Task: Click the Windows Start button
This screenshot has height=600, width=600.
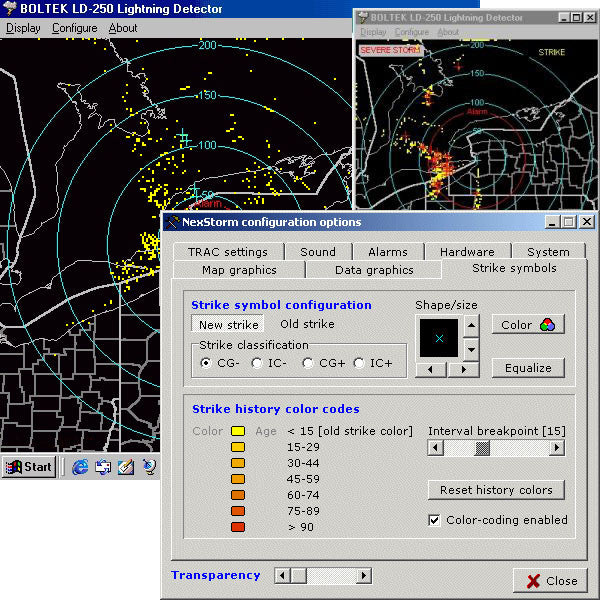Action: [29, 467]
